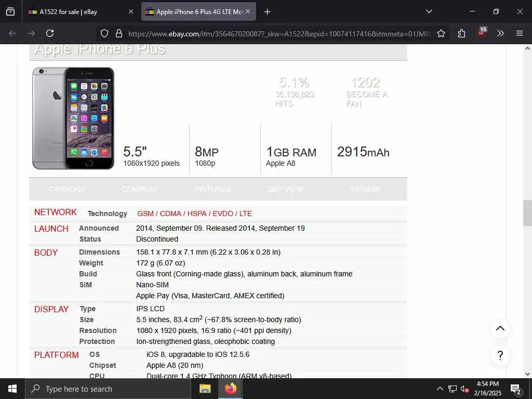The image size is (532, 399).
Task: Click the iPhone 6 Plus product image
Action: click(73, 118)
